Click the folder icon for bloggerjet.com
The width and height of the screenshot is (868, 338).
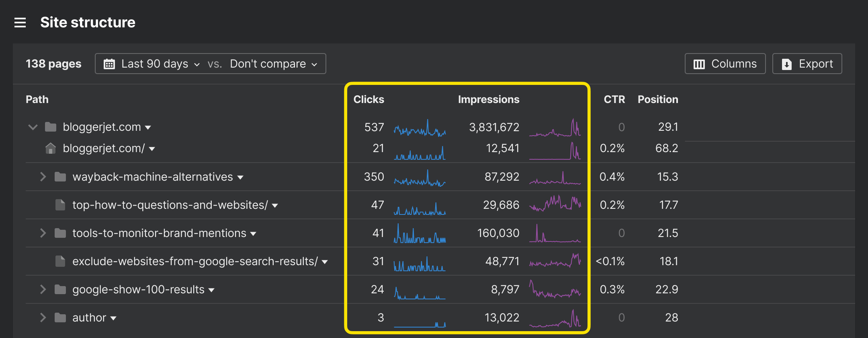pyautogui.click(x=51, y=127)
